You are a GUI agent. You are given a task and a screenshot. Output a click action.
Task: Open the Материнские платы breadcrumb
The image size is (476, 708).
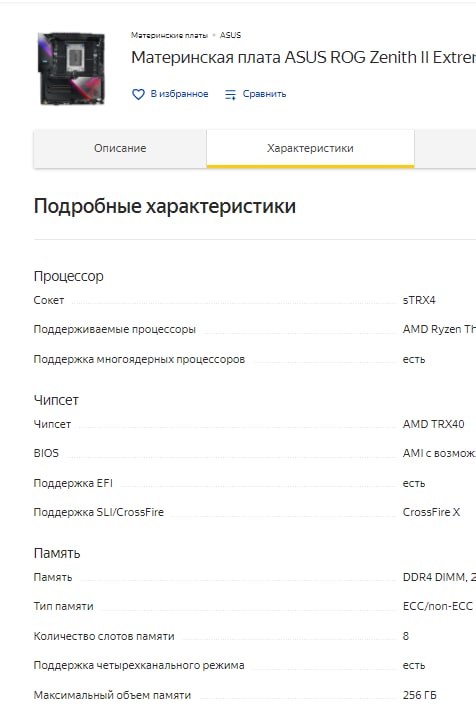[x=169, y=35]
